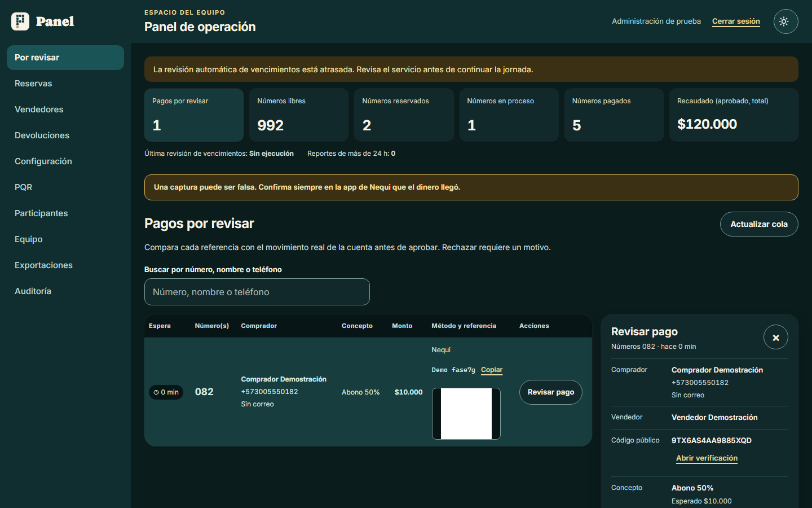Open the payment receipt thumbnail
The height and width of the screenshot is (508, 812).
click(x=466, y=414)
